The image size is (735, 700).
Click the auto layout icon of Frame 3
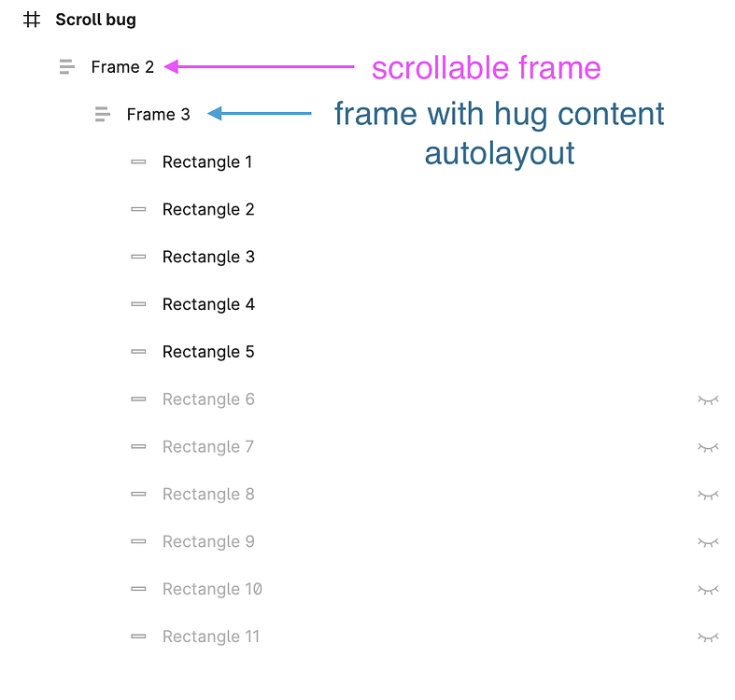(x=103, y=115)
